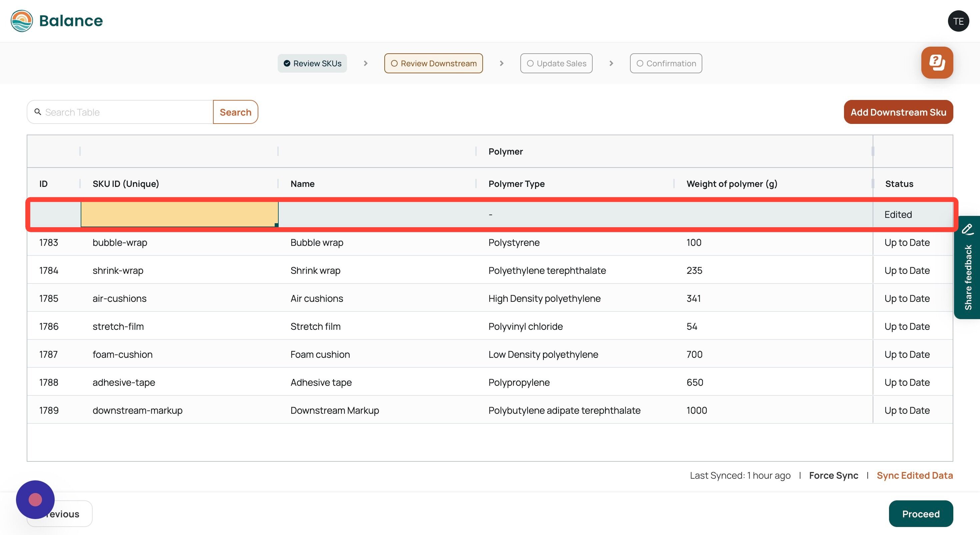
Task: Focus the Search Table input field
Action: point(120,112)
